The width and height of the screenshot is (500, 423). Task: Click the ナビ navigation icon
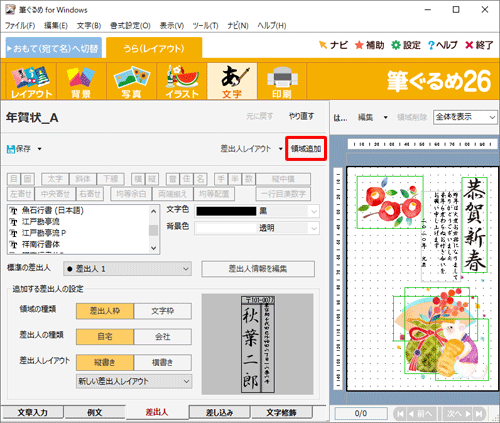point(333,45)
